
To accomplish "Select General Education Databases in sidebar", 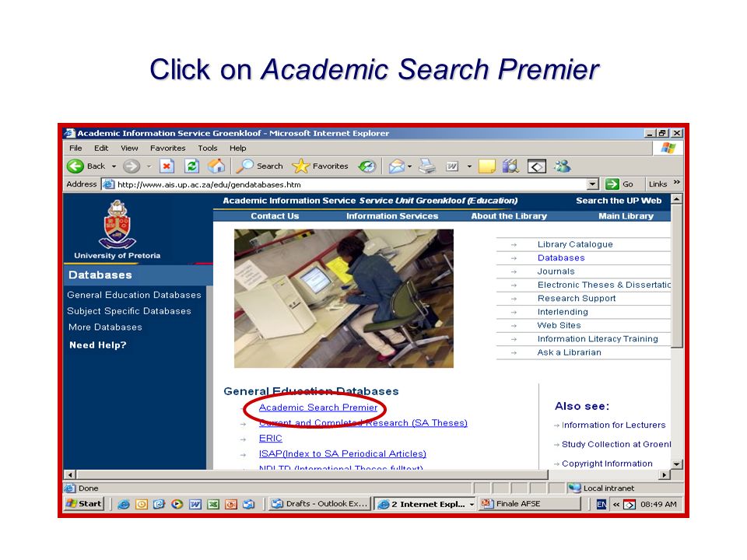I will [135, 296].
